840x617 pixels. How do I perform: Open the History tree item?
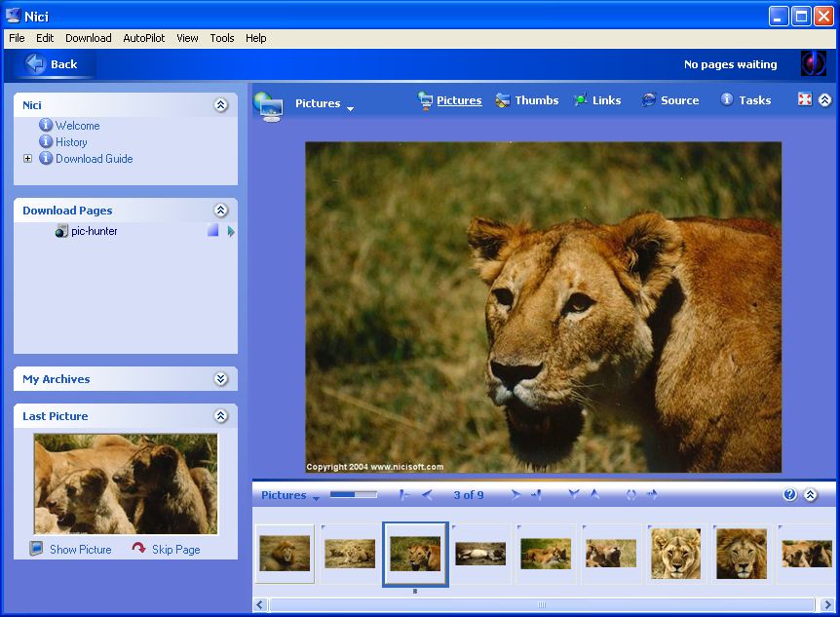[71, 142]
